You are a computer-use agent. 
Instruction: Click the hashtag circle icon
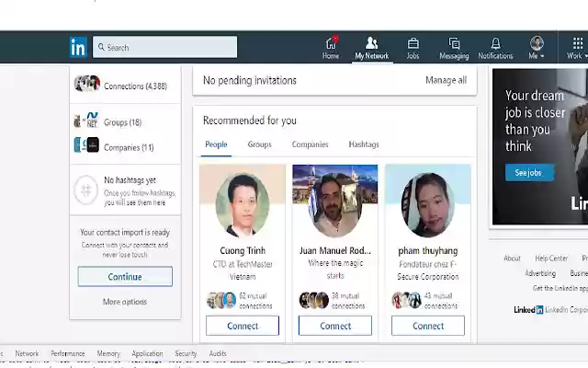pyautogui.click(x=85, y=190)
